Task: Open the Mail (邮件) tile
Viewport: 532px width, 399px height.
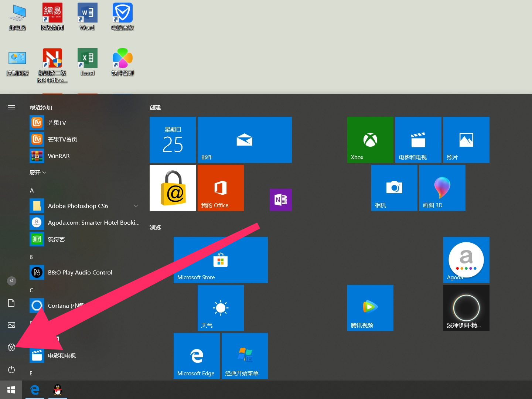Action: point(245,140)
